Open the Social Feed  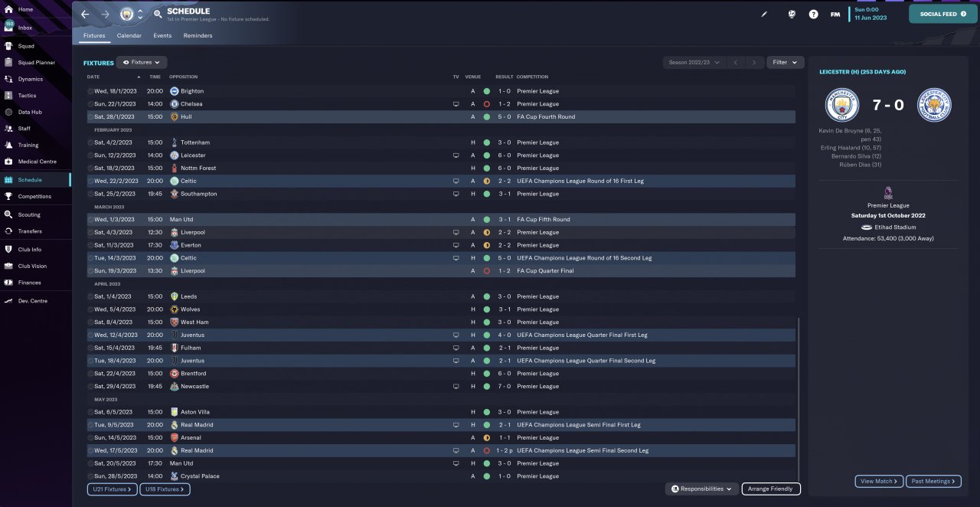point(943,14)
